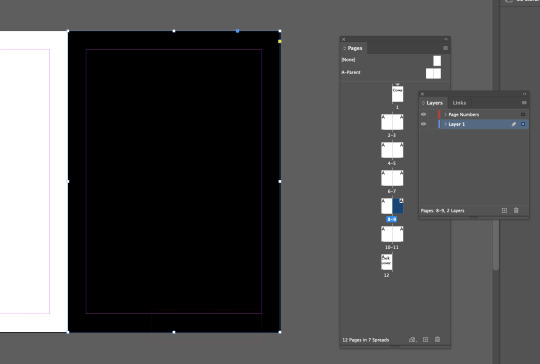The height and width of the screenshot is (364, 540).
Task: Click Create New Page icon in Pages panel
Action: coord(426,340)
